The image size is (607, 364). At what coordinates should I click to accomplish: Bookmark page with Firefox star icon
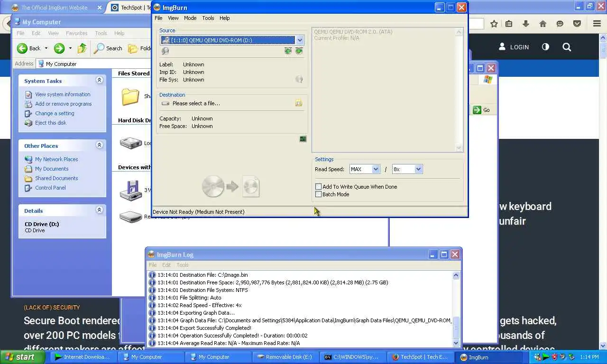pyautogui.click(x=494, y=24)
